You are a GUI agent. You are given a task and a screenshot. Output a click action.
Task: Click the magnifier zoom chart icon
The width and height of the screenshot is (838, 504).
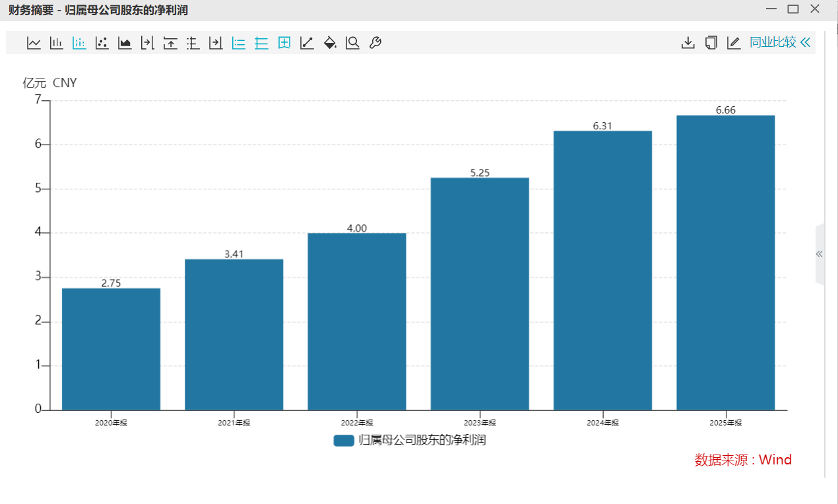pyautogui.click(x=353, y=43)
